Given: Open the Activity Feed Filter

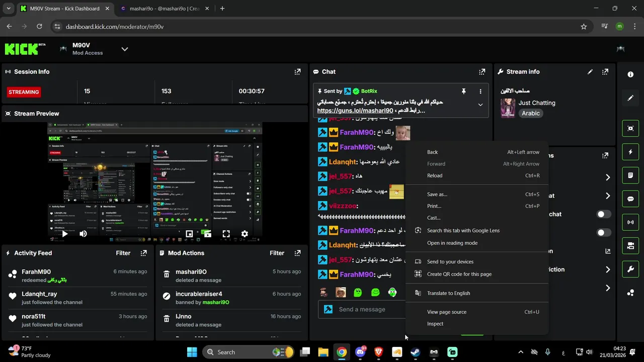Looking at the screenshot, I should click(x=123, y=253).
